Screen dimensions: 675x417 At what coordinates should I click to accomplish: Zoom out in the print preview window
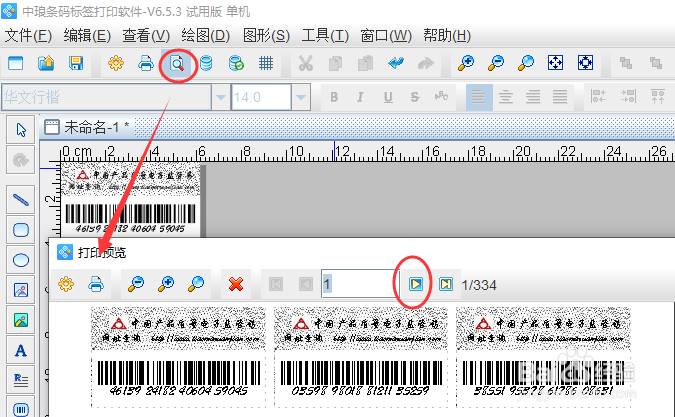point(136,284)
